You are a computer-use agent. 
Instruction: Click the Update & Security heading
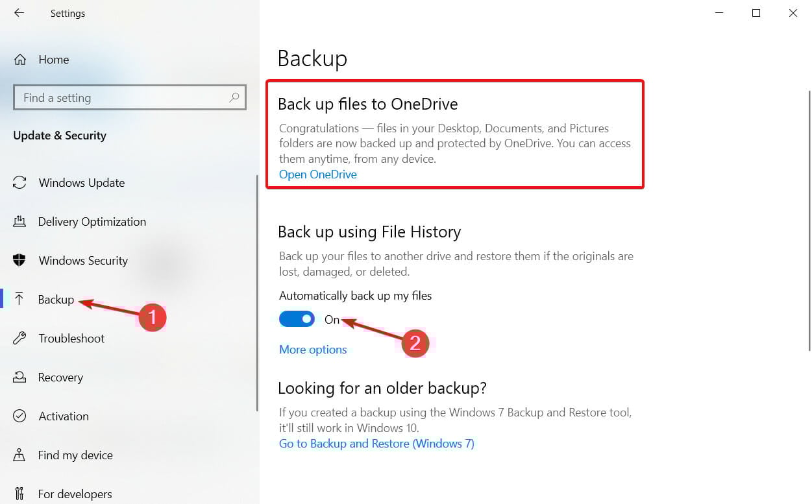click(x=60, y=136)
